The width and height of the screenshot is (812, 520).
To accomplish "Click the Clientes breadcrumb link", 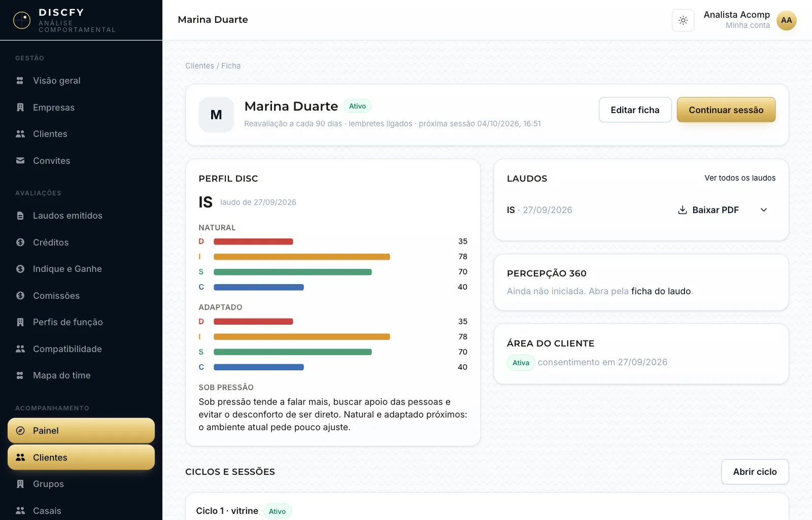I will pyautogui.click(x=199, y=66).
